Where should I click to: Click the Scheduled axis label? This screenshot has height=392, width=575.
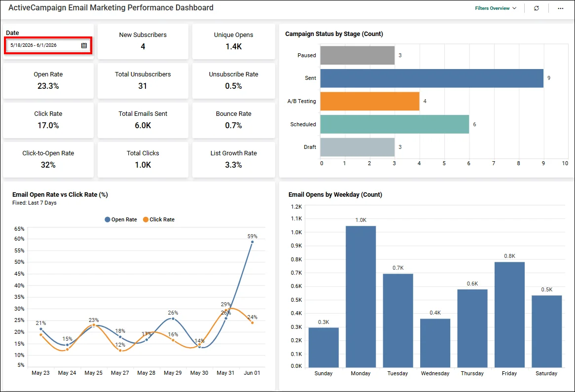pos(303,124)
